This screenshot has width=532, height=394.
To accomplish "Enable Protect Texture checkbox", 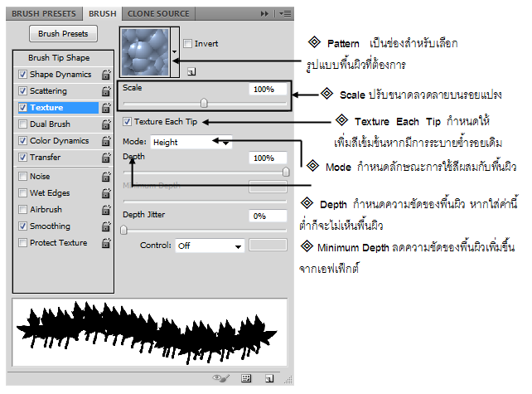I will [22, 243].
